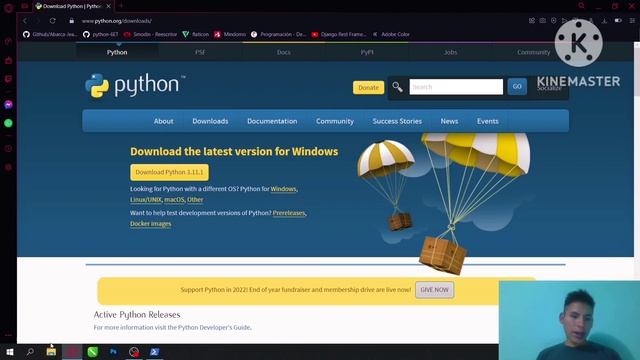The width and height of the screenshot is (640, 360).
Task: Open the flaticon bookmark
Action: point(196,34)
